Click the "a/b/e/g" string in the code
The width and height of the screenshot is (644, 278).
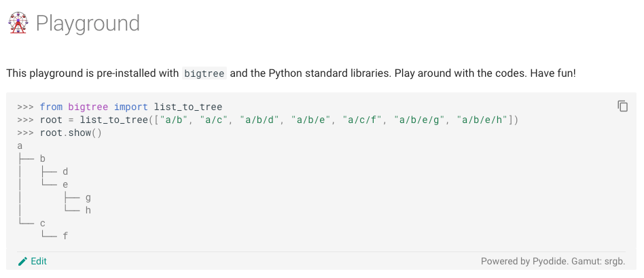click(x=420, y=120)
